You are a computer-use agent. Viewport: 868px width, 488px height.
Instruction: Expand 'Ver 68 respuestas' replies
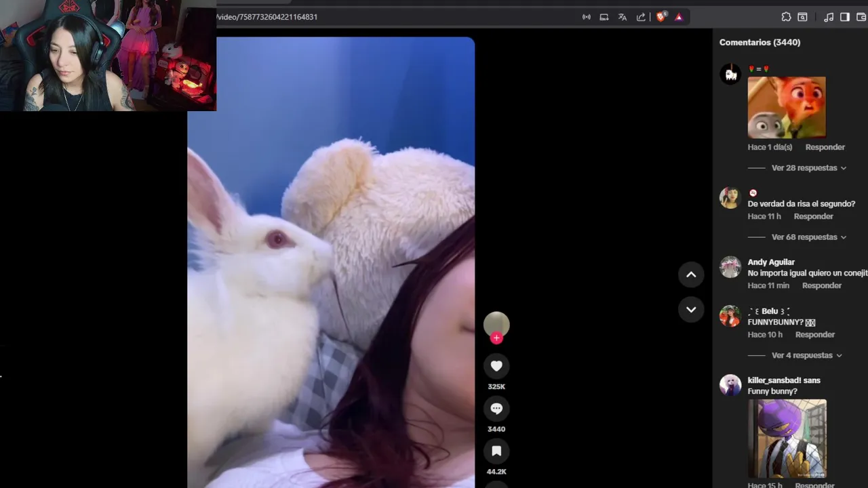[808, 237]
